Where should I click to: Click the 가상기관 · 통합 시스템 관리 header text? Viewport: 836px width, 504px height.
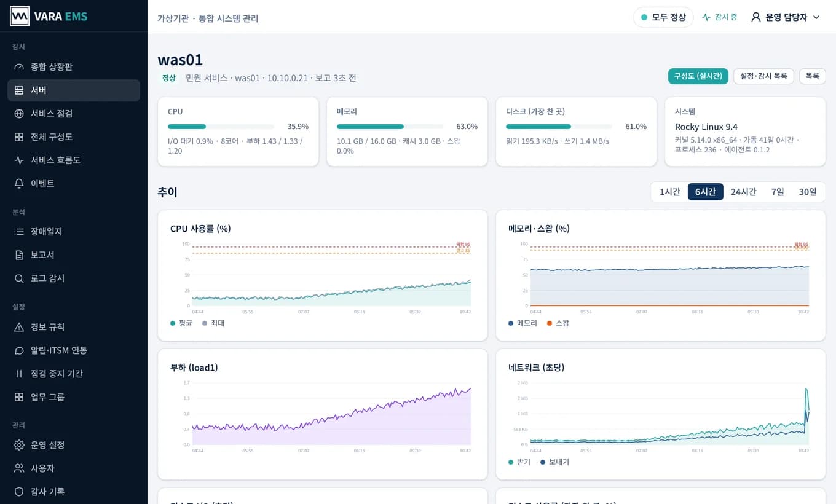208,18
